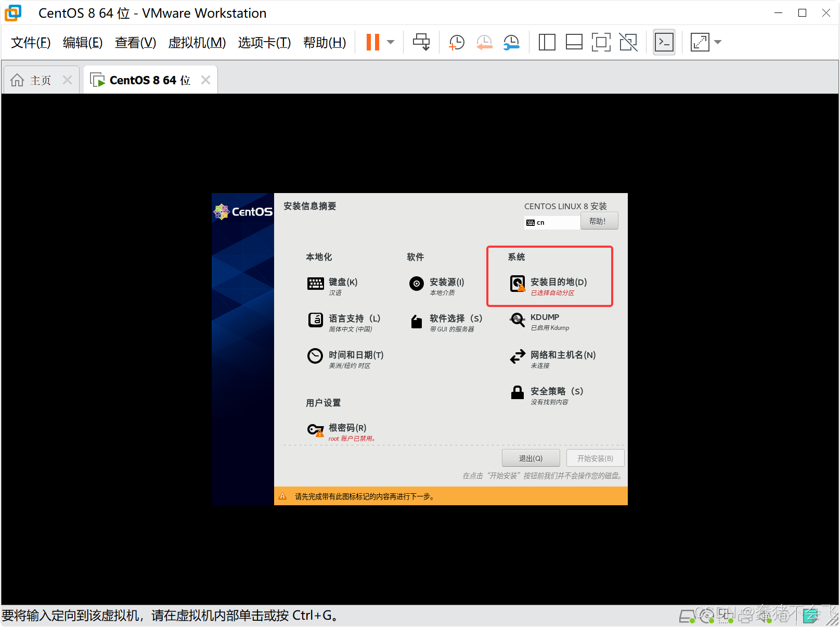This screenshot has width=840, height=627.
Task: Open security policy 安全策略(S)
Action: pyautogui.click(x=547, y=395)
